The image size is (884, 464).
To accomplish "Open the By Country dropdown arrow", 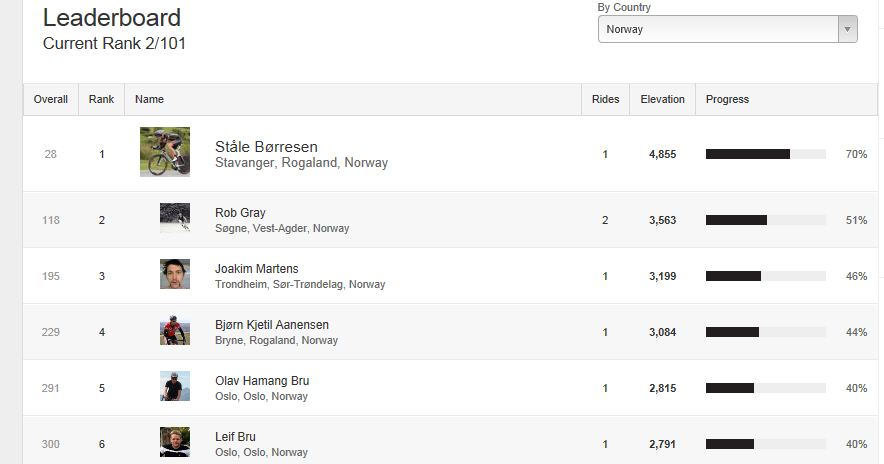I will (847, 29).
